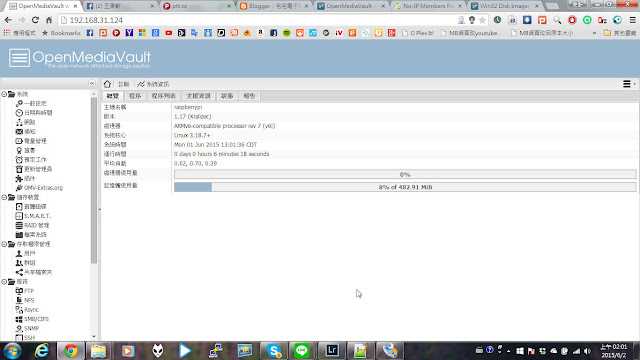Switch to the ptt.cc browser tab
The image size is (640, 360).
[x=196, y=6]
